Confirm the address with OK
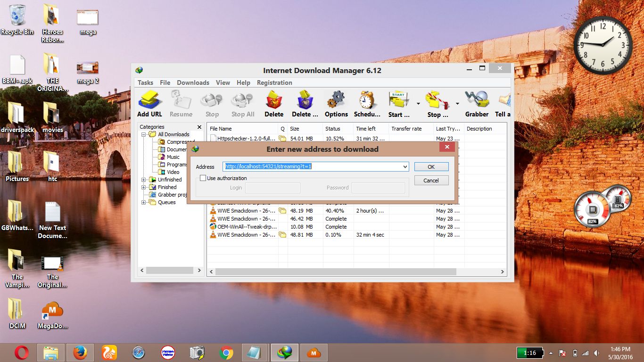 point(431,167)
